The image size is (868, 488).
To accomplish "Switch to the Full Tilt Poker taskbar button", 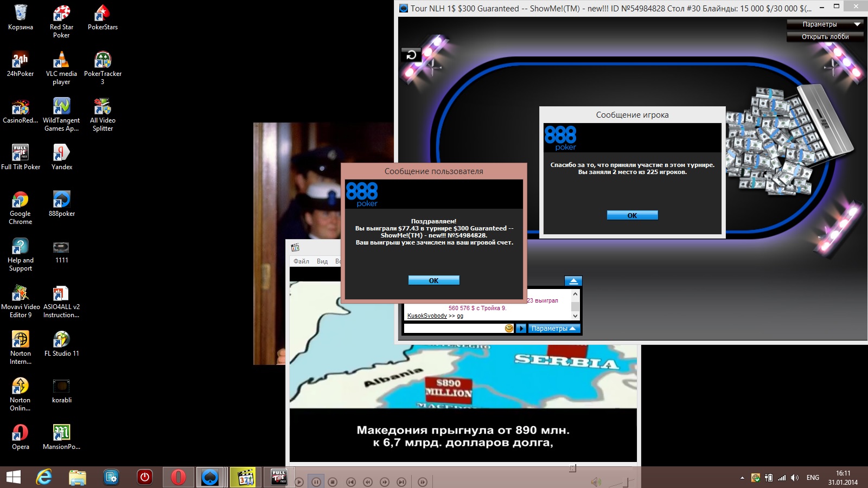I will 279,477.
